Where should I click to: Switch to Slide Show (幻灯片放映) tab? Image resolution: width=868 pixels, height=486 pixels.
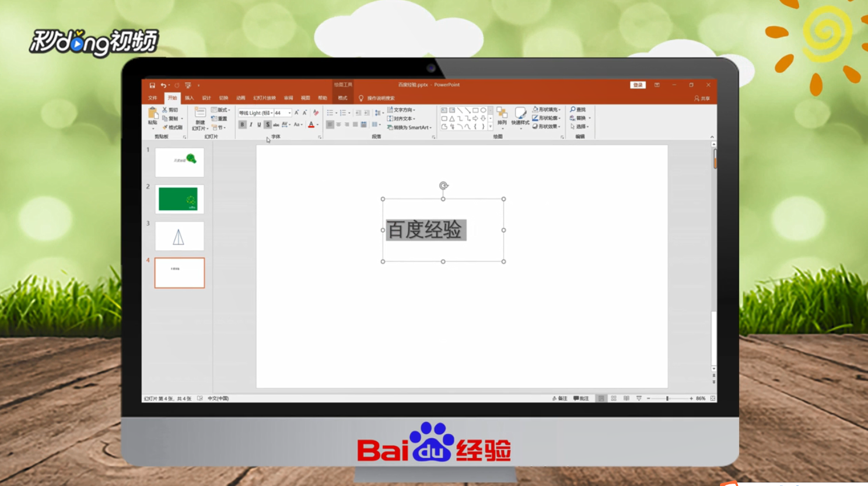pyautogui.click(x=264, y=98)
